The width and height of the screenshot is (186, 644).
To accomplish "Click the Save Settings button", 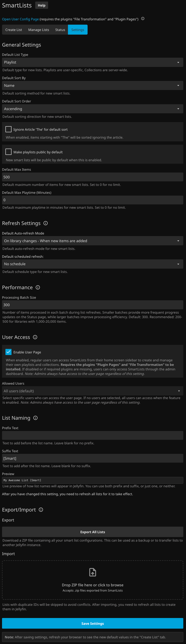I will [93, 623].
